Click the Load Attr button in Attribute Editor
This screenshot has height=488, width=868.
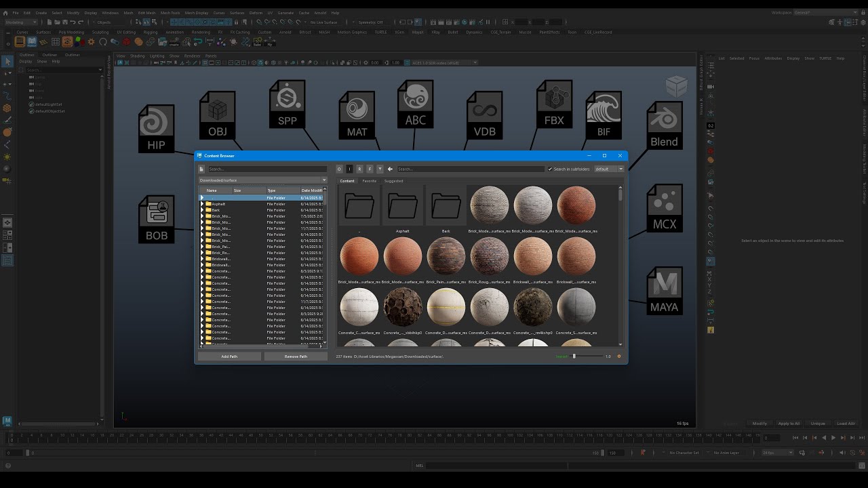click(846, 423)
